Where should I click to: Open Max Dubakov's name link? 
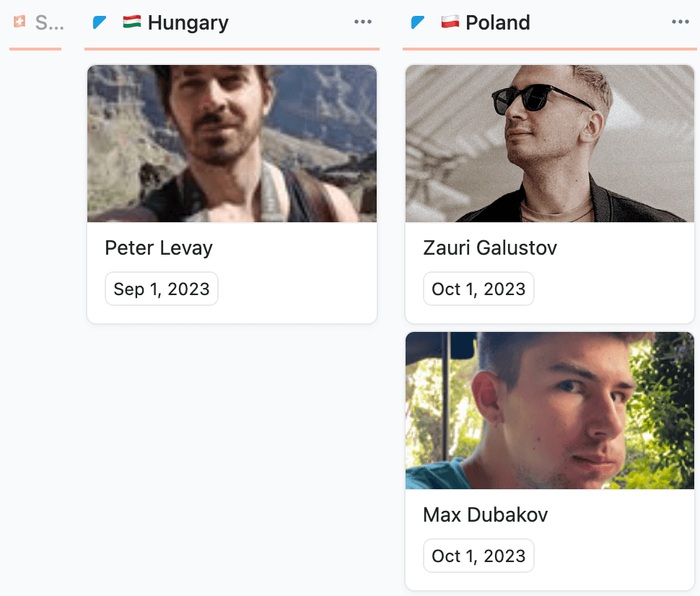(x=485, y=515)
